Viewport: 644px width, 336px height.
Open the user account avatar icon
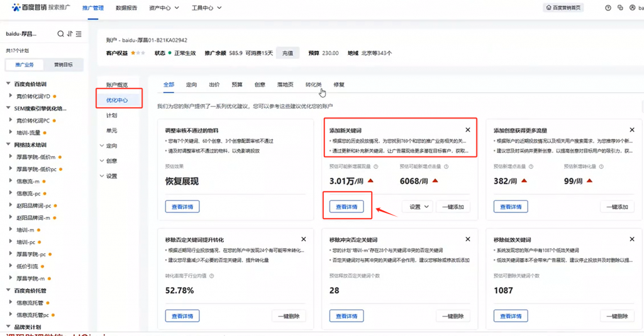click(x=633, y=8)
